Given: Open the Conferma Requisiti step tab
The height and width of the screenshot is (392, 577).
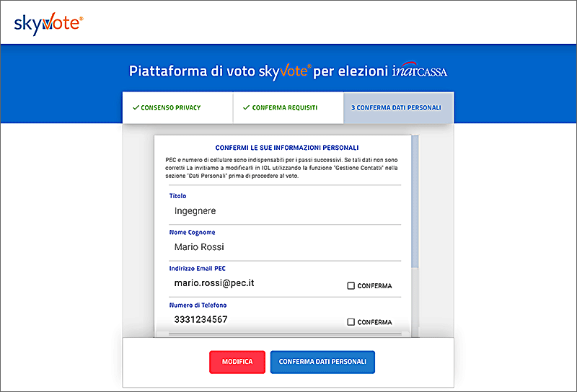Looking at the screenshot, I should click(288, 108).
